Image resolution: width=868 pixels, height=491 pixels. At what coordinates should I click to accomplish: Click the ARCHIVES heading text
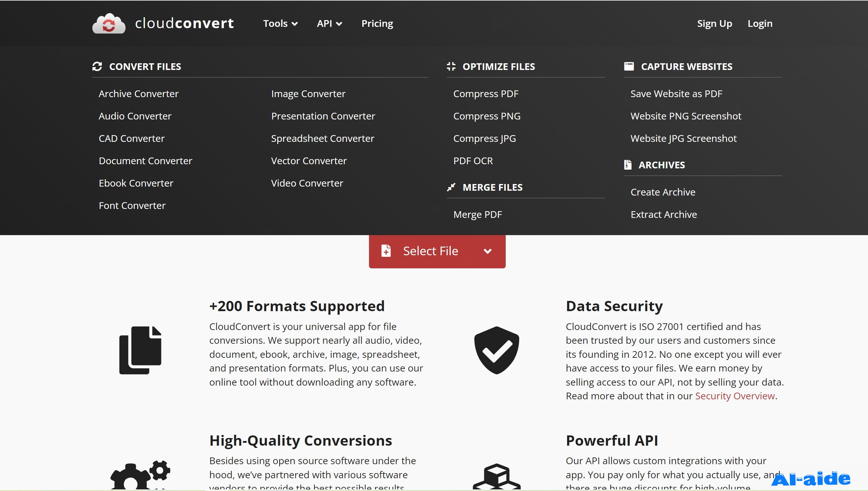(662, 165)
